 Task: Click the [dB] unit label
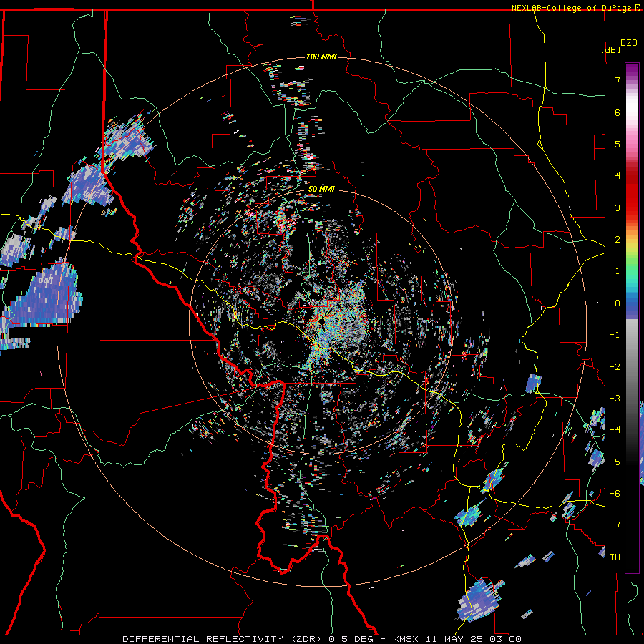611,49
